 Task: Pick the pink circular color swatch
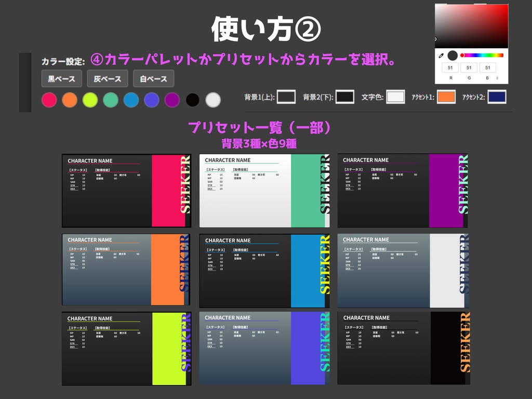49,99
